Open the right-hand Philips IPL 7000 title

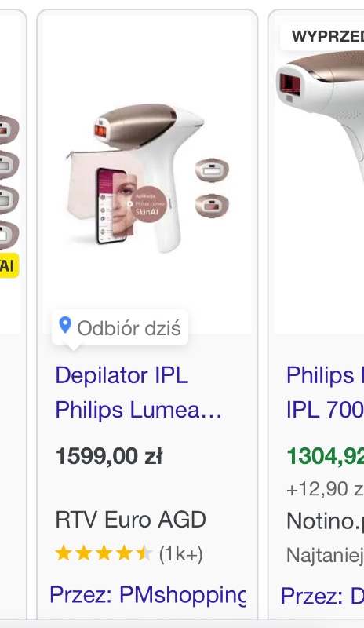coord(325,392)
